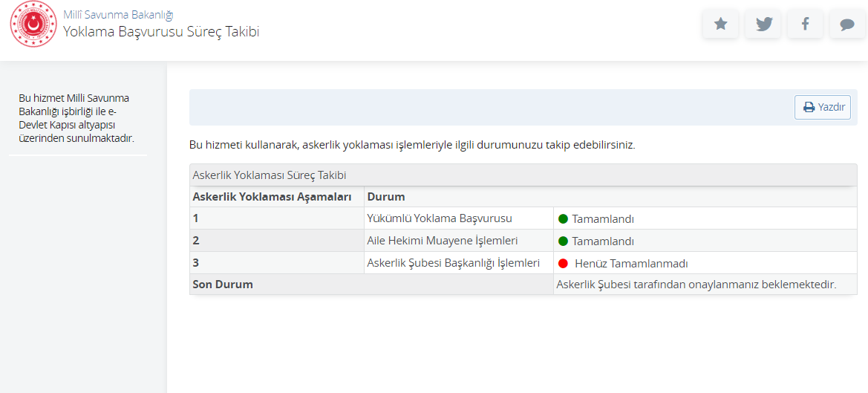Click the printer icon in Yazdır button
Viewport: 868px width, 393px height.
[x=809, y=108]
